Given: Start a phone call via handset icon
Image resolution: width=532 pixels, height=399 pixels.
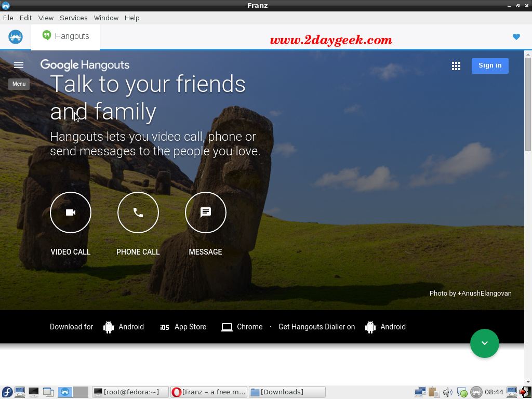Looking at the screenshot, I should (x=138, y=212).
